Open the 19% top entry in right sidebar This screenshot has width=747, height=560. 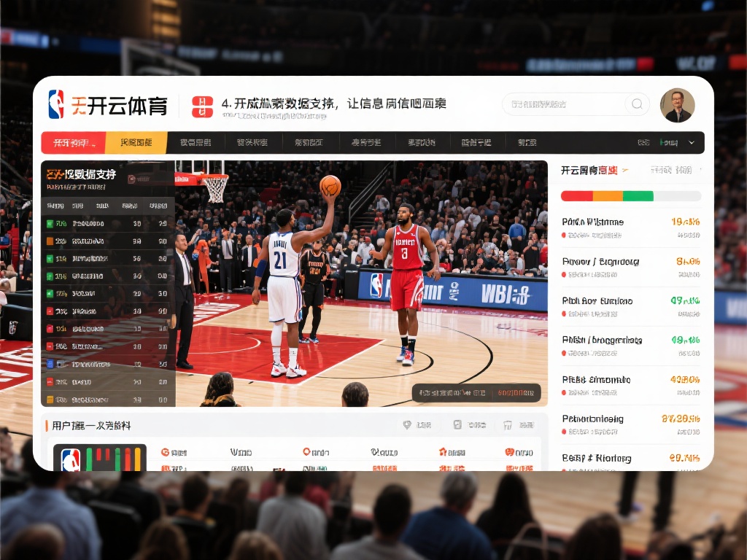pos(631,222)
